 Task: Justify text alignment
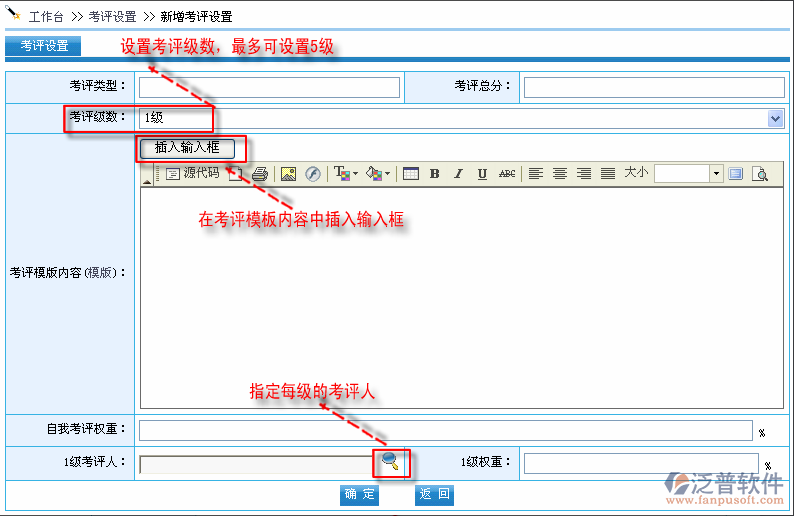tap(608, 174)
